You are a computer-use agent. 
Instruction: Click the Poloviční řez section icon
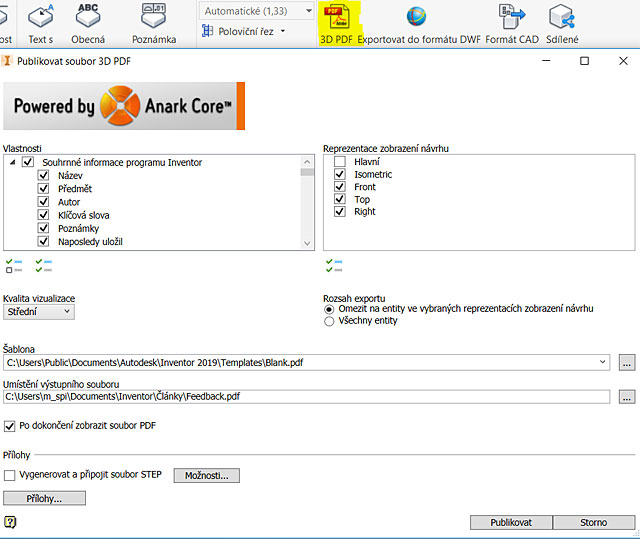[x=209, y=31]
